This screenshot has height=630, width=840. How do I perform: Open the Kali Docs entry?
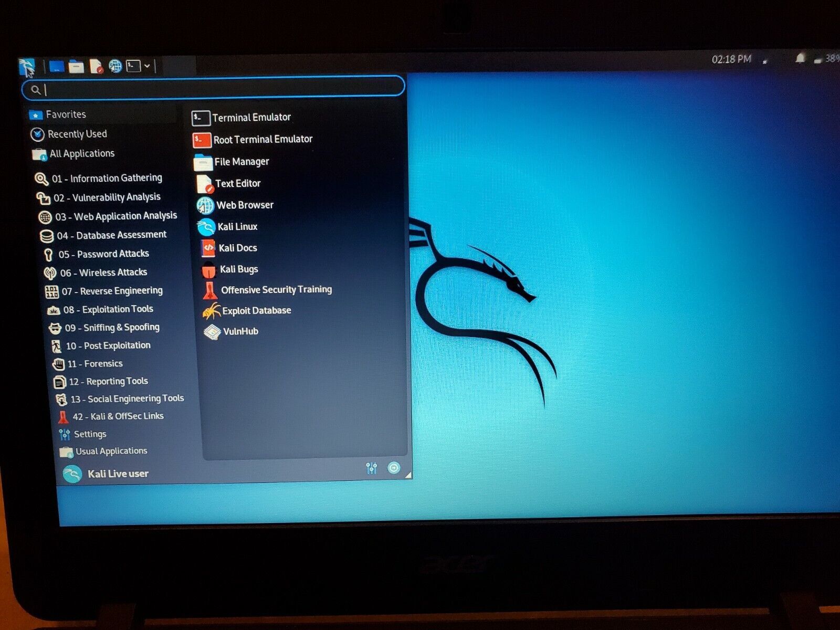[x=229, y=248]
